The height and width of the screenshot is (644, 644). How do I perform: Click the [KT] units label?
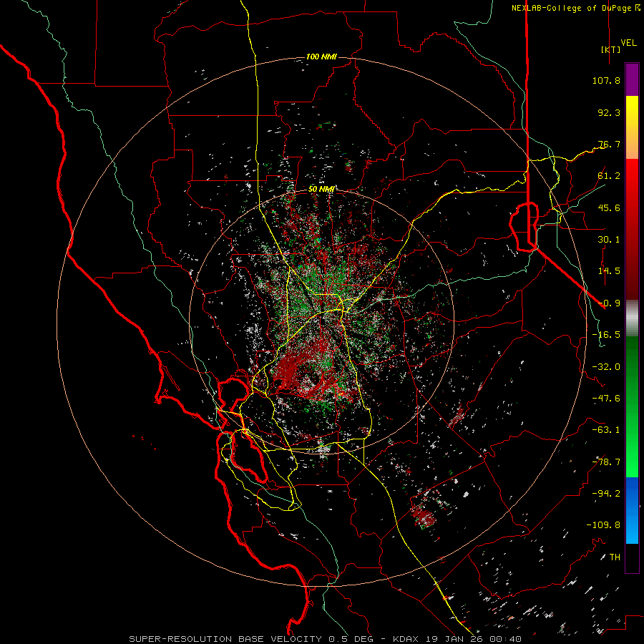point(611,49)
